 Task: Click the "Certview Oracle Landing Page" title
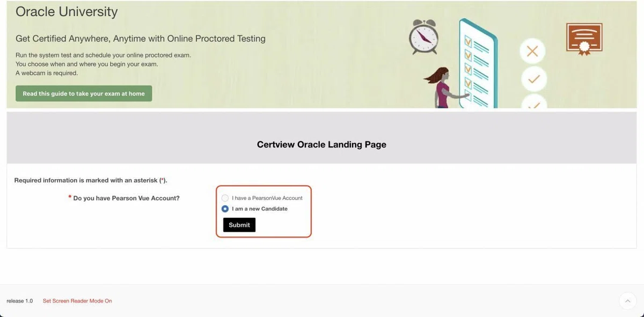coord(321,144)
